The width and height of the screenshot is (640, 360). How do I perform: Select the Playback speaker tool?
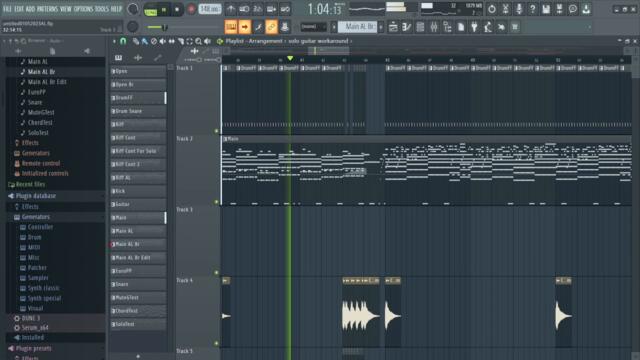pyautogui.click(x=207, y=41)
